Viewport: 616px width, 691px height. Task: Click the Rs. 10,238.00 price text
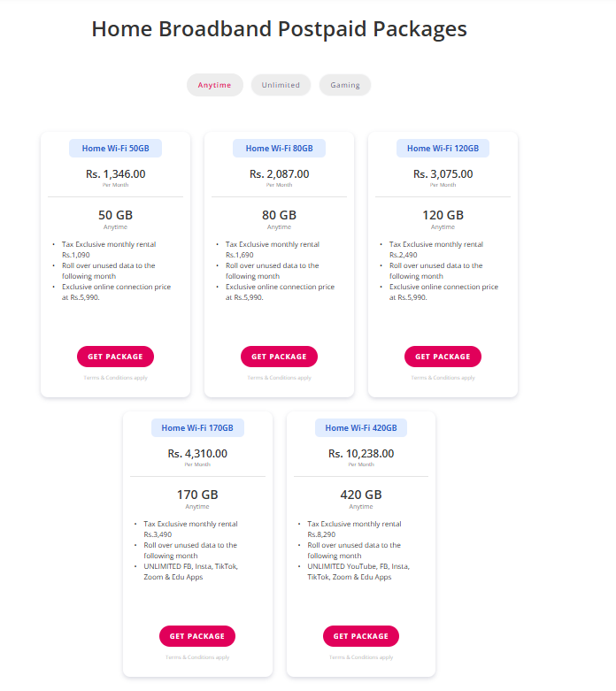pyautogui.click(x=361, y=454)
